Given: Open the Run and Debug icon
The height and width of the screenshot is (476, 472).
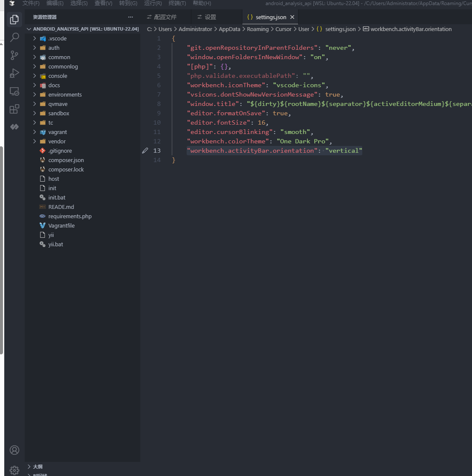Looking at the screenshot, I should point(14,73).
